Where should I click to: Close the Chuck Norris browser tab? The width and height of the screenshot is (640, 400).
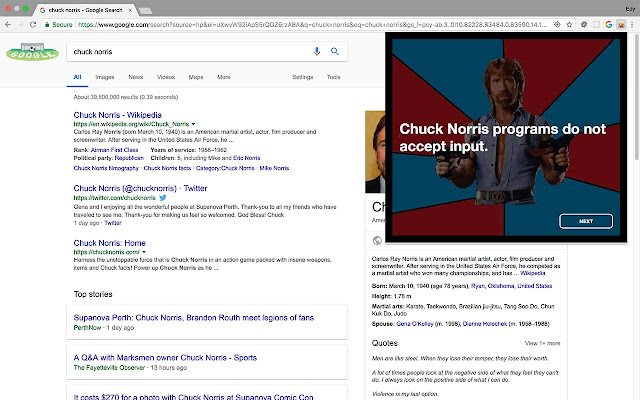pyautogui.click(x=130, y=10)
